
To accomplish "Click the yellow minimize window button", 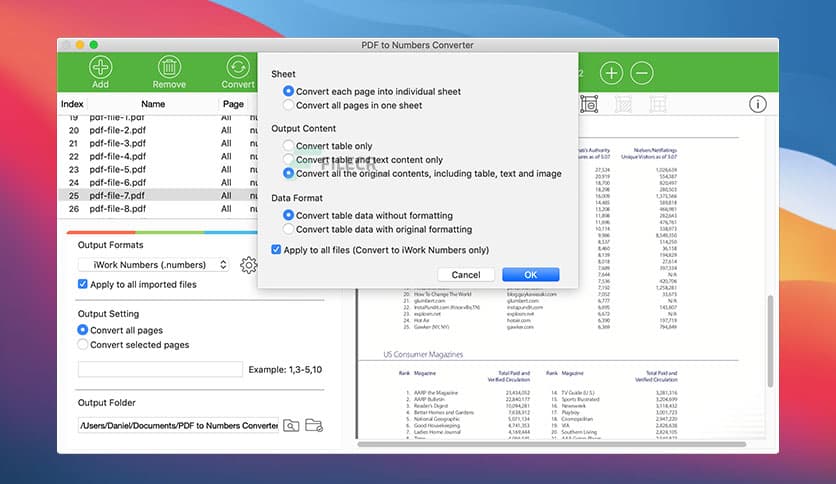I will [80, 45].
